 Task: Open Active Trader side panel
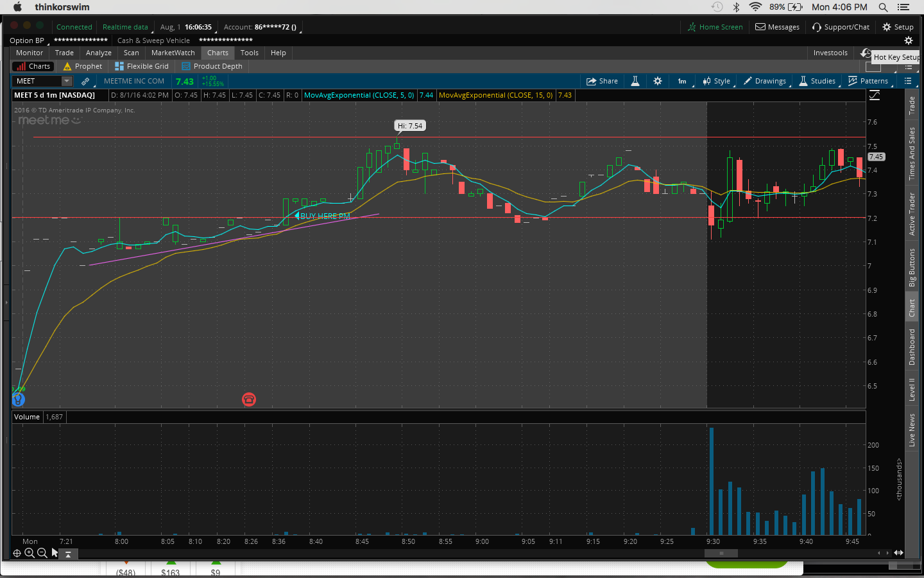(912, 214)
